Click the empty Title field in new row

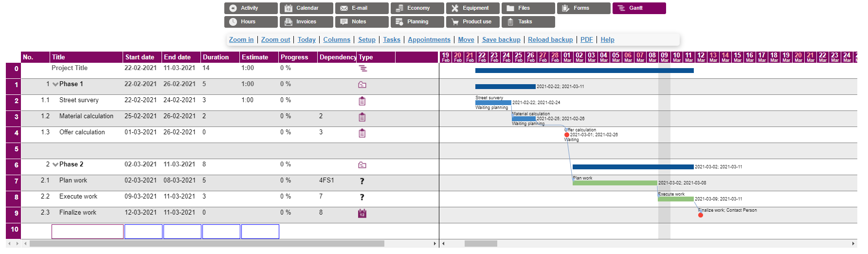(88, 232)
